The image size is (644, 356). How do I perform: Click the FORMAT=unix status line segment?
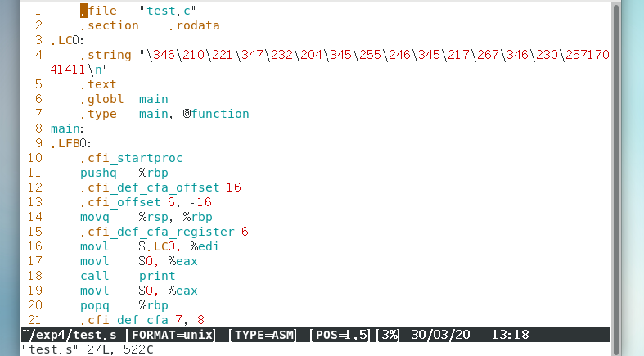(173, 335)
